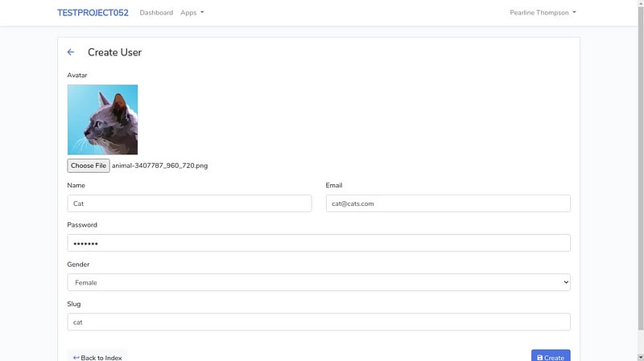644x361 pixels.
Task: Click the page vertical scrollbar
Action: coord(641,168)
